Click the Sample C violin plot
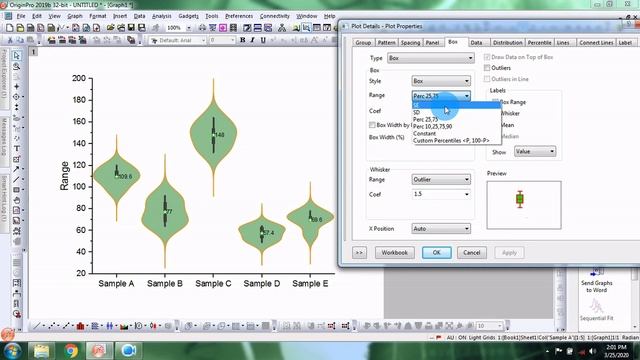The width and height of the screenshot is (640, 360). 213,136
